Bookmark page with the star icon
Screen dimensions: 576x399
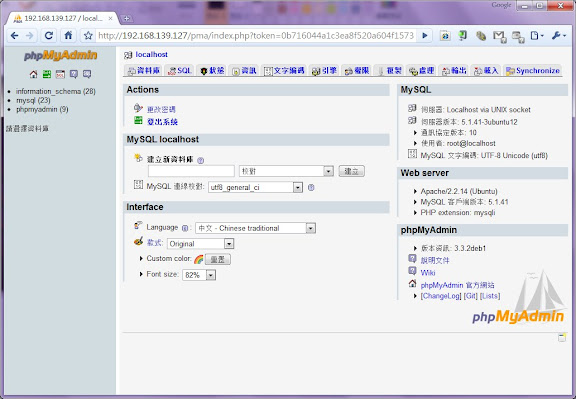(x=88, y=36)
